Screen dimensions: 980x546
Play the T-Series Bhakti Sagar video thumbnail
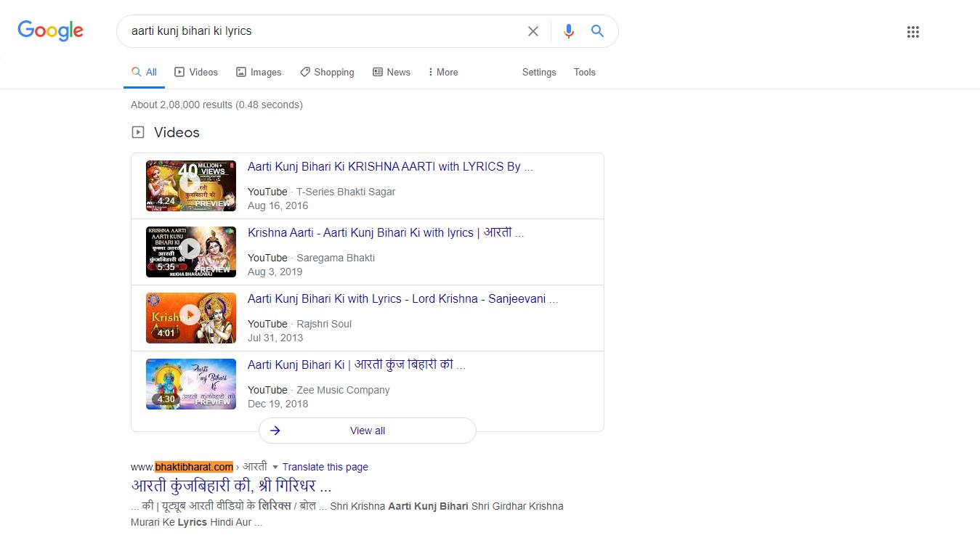pyautogui.click(x=190, y=186)
